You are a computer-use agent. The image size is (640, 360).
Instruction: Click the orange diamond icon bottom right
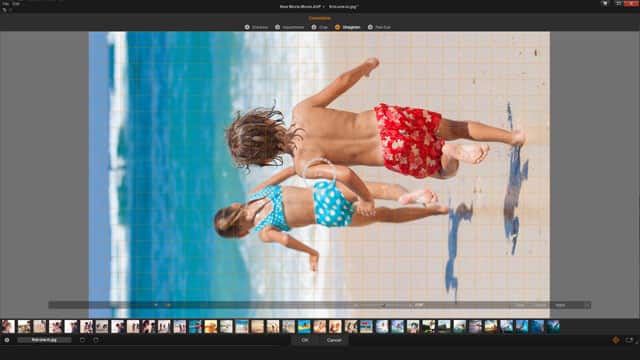coord(616,340)
